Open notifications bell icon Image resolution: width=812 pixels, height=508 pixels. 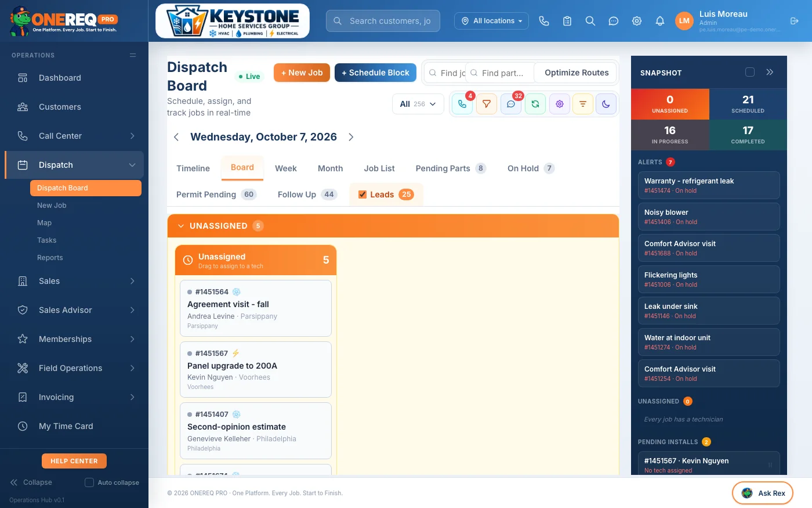pyautogui.click(x=660, y=21)
